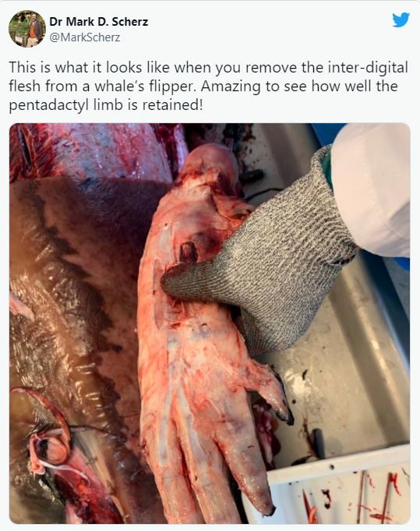Click the word 'pentadactyl' in the tweet
The image size is (420, 531).
pos(50,105)
